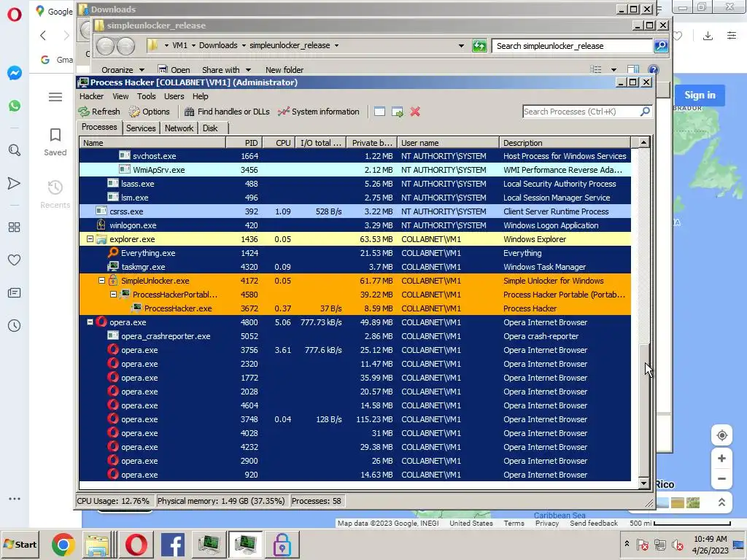Image resolution: width=747 pixels, height=560 pixels.
Task: Click the Sign in button on Maps
Action: [x=700, y=96]
